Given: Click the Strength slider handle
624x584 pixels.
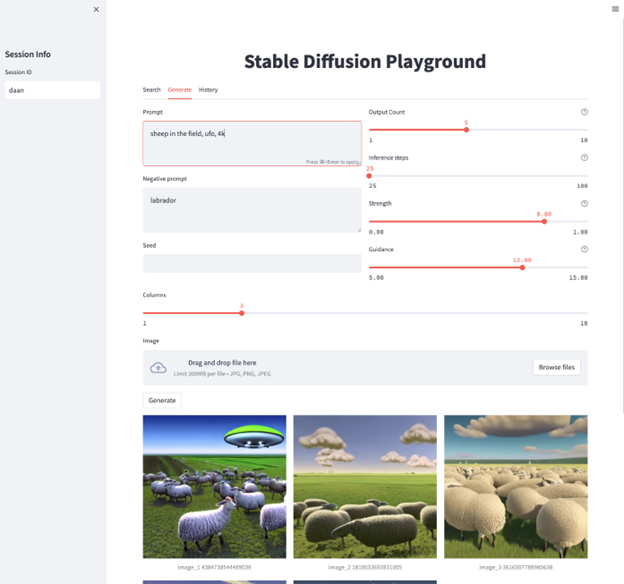Looking at the screenshot, I should tap(544, 222).
